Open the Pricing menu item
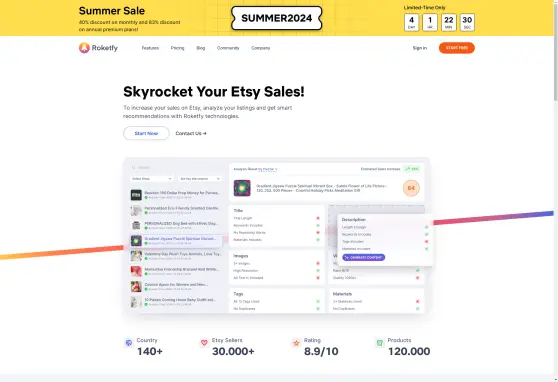 pyautogui.click(x=177, y=48)
